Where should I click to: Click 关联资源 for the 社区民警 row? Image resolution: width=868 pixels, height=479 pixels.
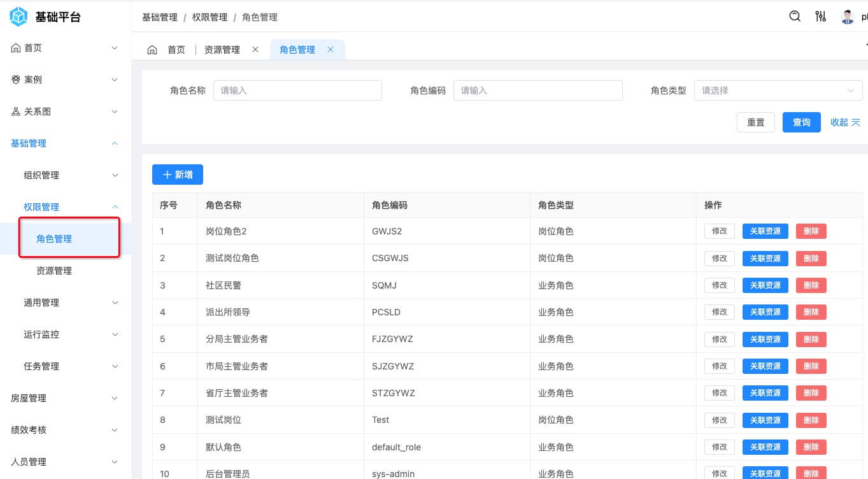coord(765,285)
